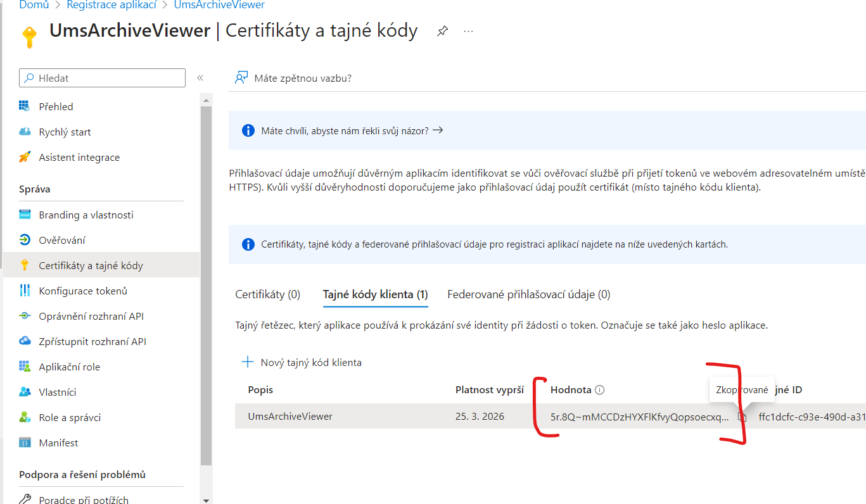Open the more options ellipsis beside title

click(x=468, y=31)
